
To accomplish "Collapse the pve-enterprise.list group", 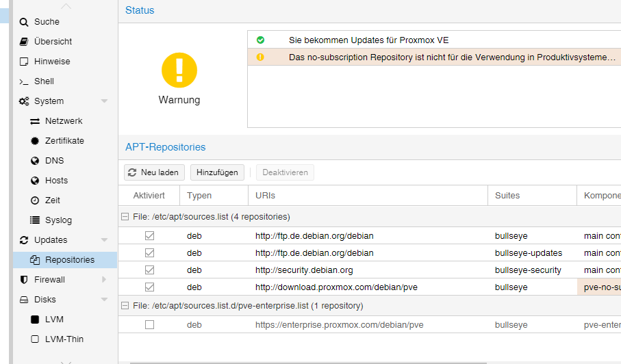I will tap(125, 305).
